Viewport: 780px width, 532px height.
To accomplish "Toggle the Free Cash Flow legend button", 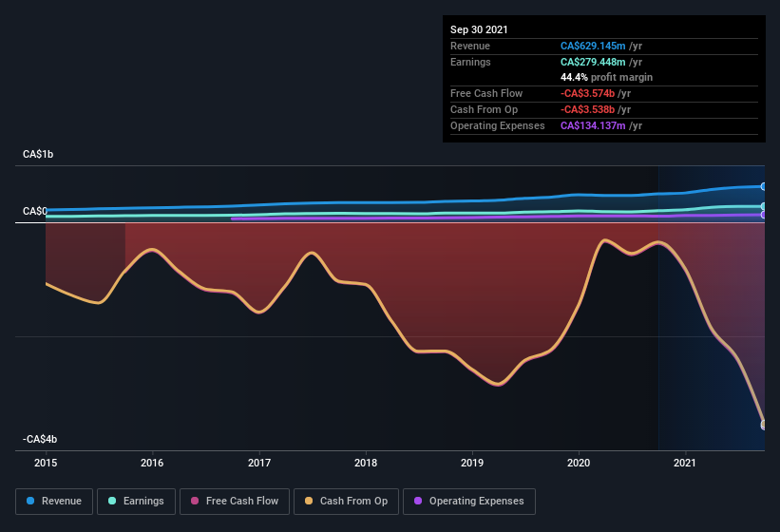I will point(235,502).
